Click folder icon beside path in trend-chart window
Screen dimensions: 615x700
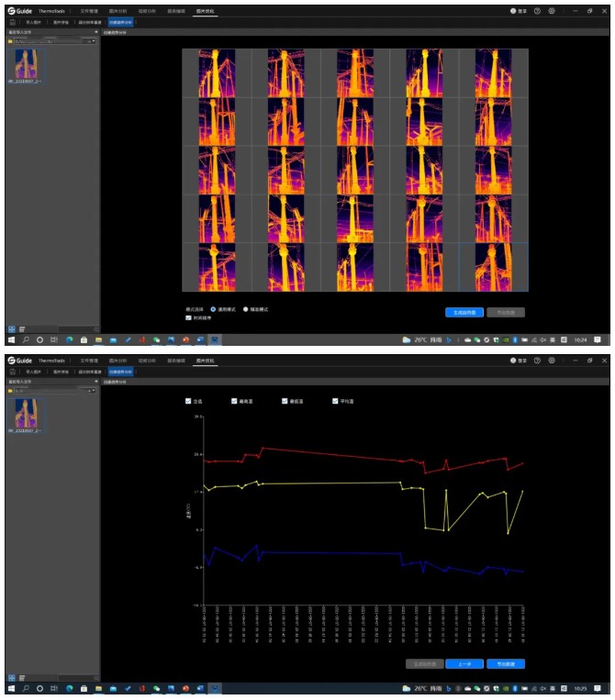coord(10,391)
